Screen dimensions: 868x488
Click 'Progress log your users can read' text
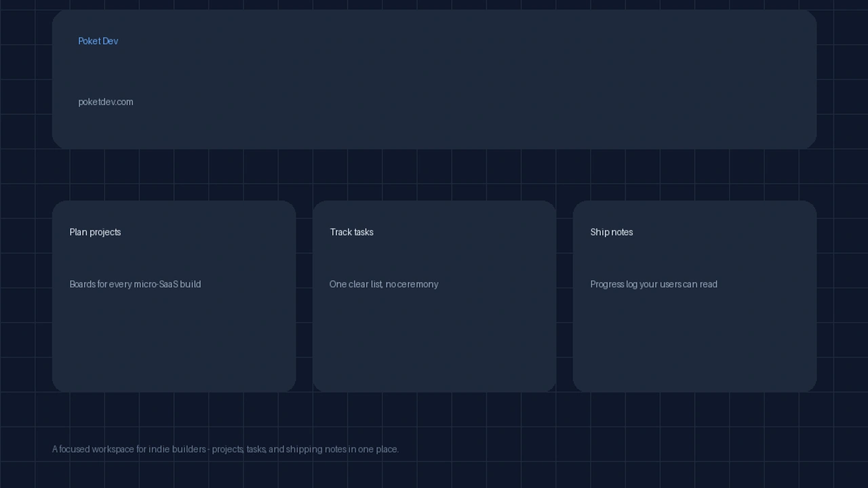click(654, 285)
